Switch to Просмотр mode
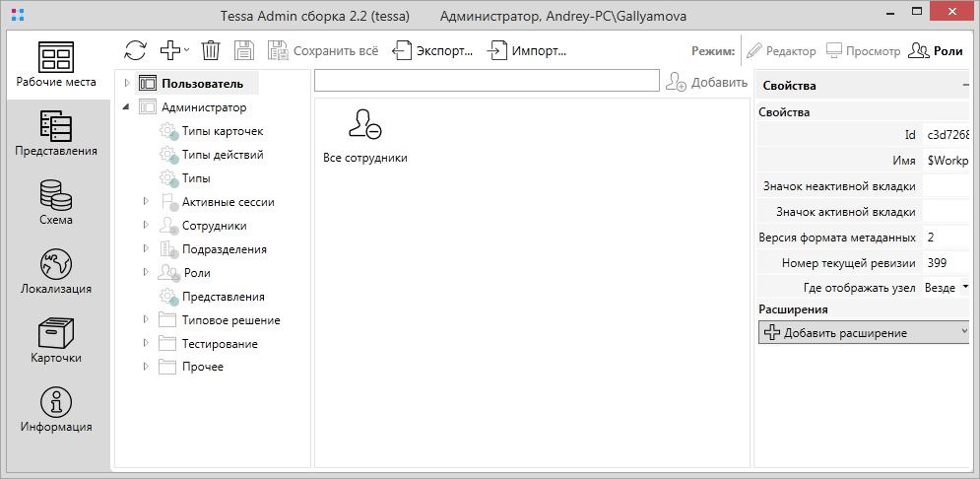 (x=864, y=51)
